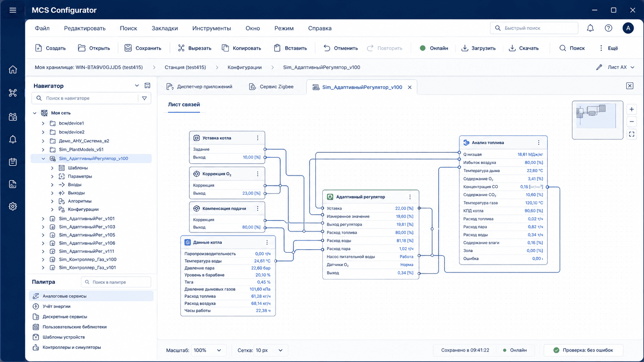644x362 pixels.
Task: Open navigator filter funnel
Action: click(x=144, y=98)
